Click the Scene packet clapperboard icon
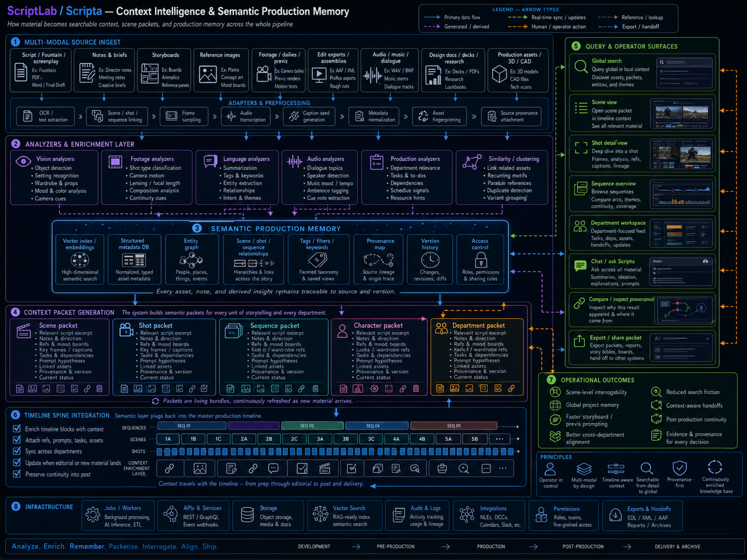The height and width of the screenshot is (560, 747). point(24,330)
